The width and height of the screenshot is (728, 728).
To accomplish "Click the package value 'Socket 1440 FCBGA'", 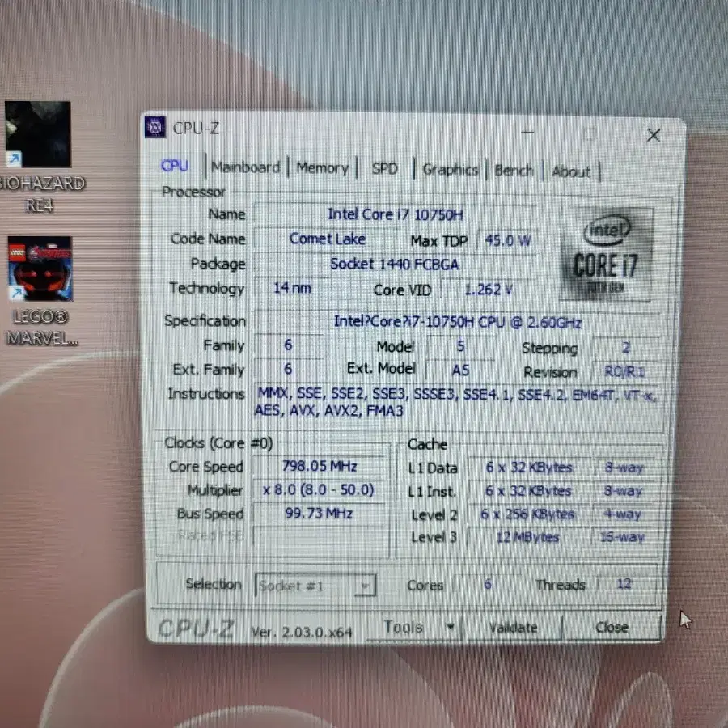I will tap(394, 265).
